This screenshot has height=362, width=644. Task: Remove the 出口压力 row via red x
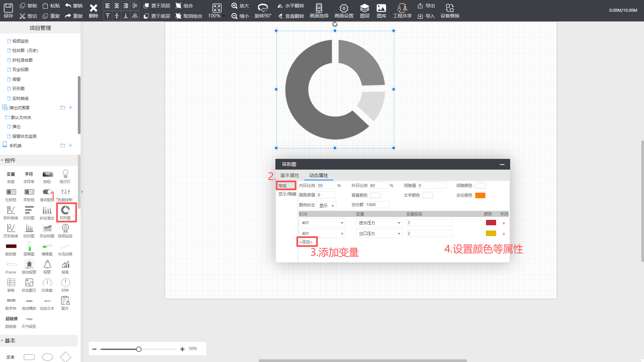tap(503, 234)
